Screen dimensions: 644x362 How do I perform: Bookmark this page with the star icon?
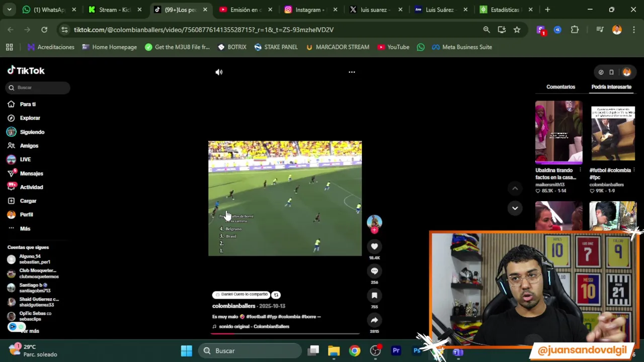click(x=517, y=30)
